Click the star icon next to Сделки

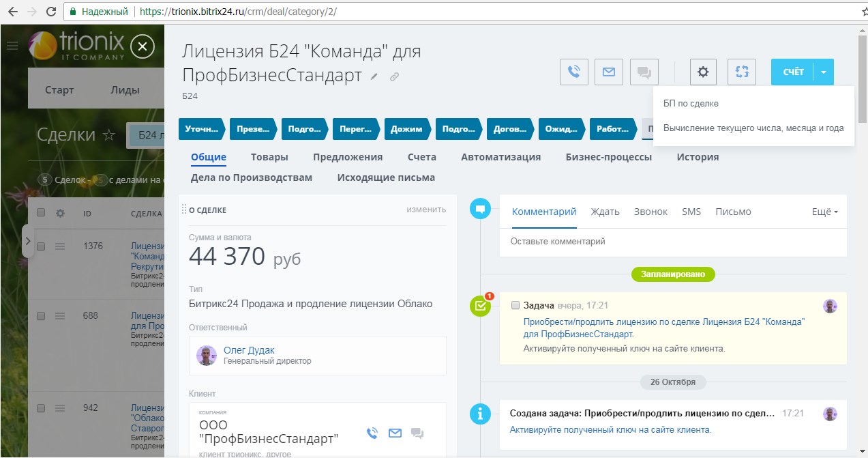point(108,134)
